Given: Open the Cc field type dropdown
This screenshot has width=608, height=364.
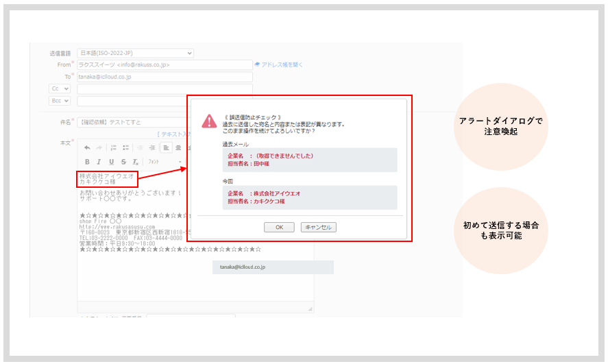Looking at the screenshot, I should point(60,88).
